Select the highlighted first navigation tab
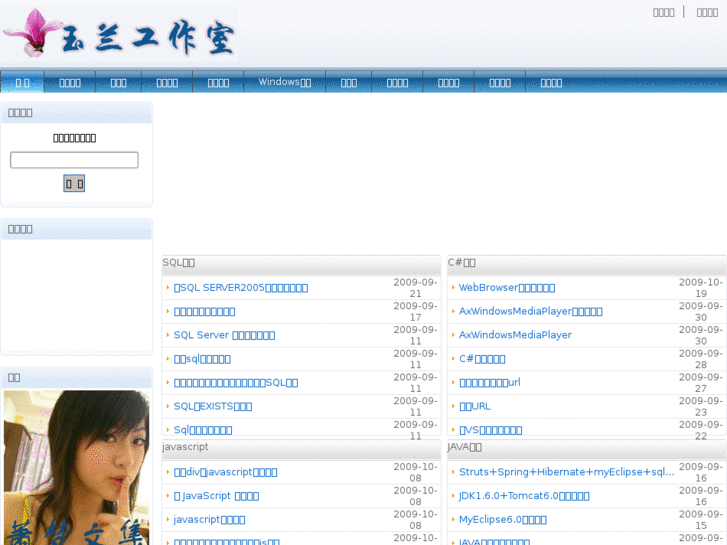The width and height of the screenshot is (727, 545). (x=22, y=82)
